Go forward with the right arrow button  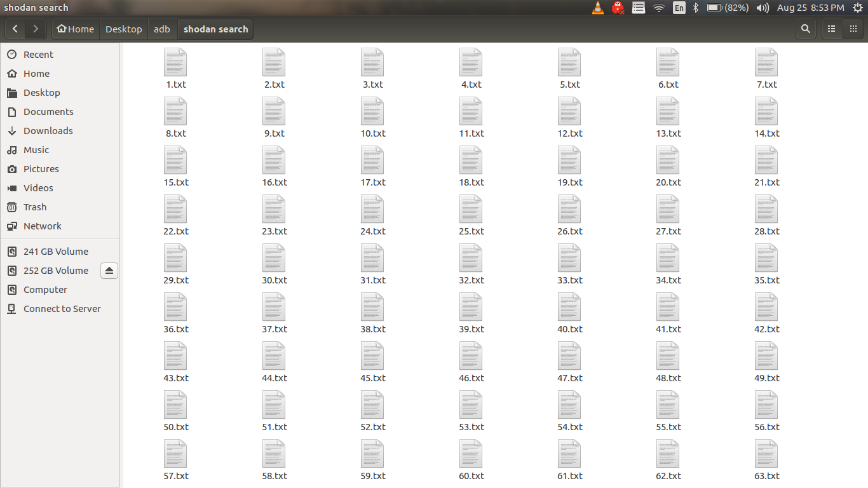click(x=36, y=29)
